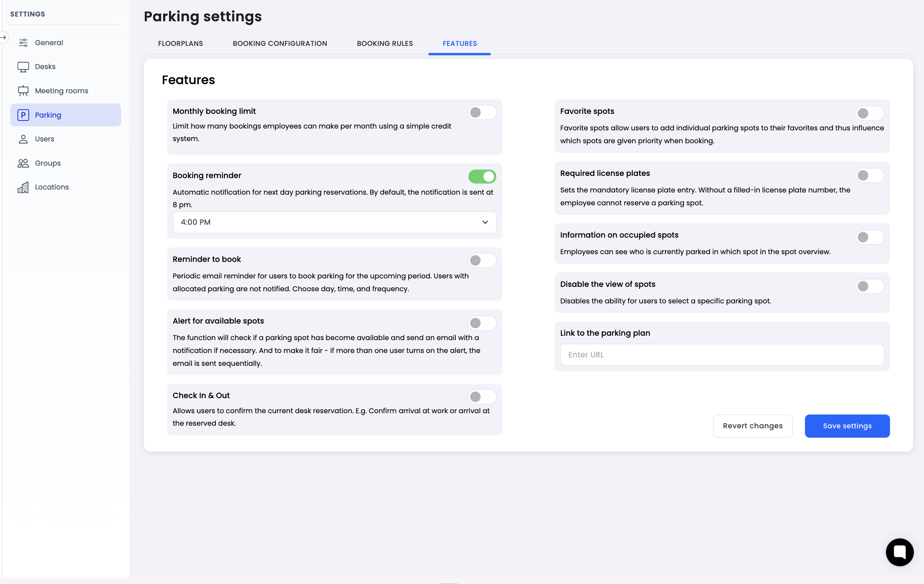924x584 pixels.
Task: Expand sidebar with the arrow icon
Action: 3,37
